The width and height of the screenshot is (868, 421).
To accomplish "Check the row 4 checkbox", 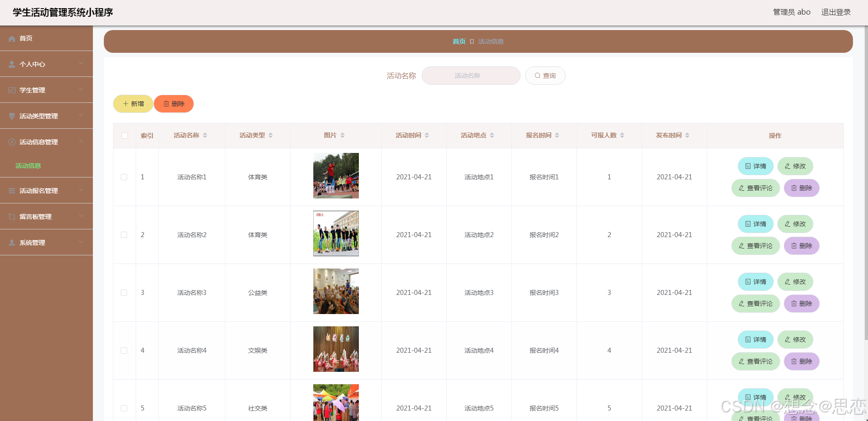I will (124, 350).
